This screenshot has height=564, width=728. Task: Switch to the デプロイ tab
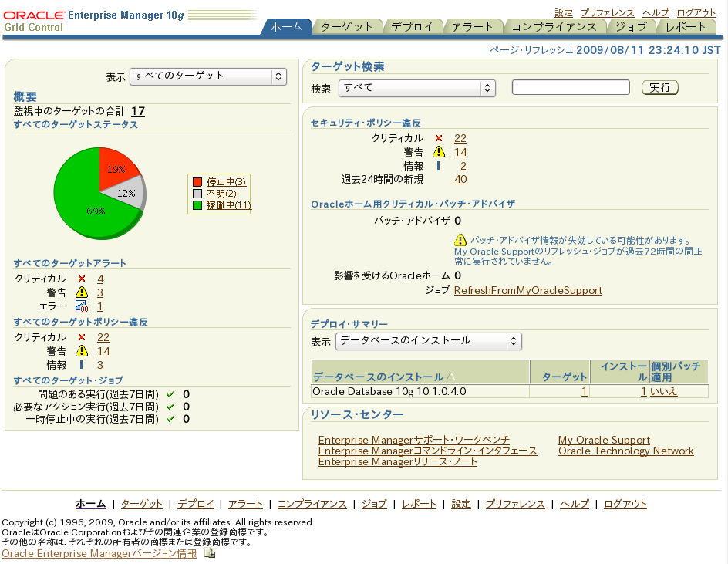pyautogui.click(x=413, y=27)
